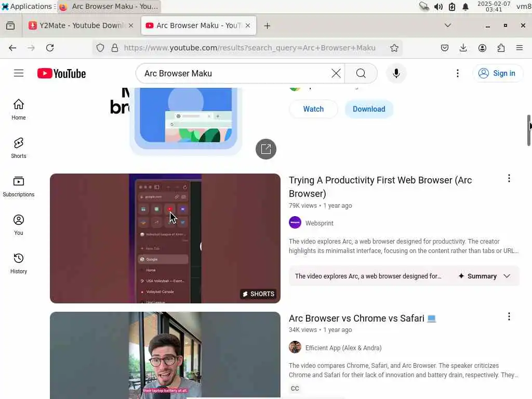Switch to the Y2Mate Youtube Downloader tab
Viewport: 532px width, 399px height.
pos(81,25)
